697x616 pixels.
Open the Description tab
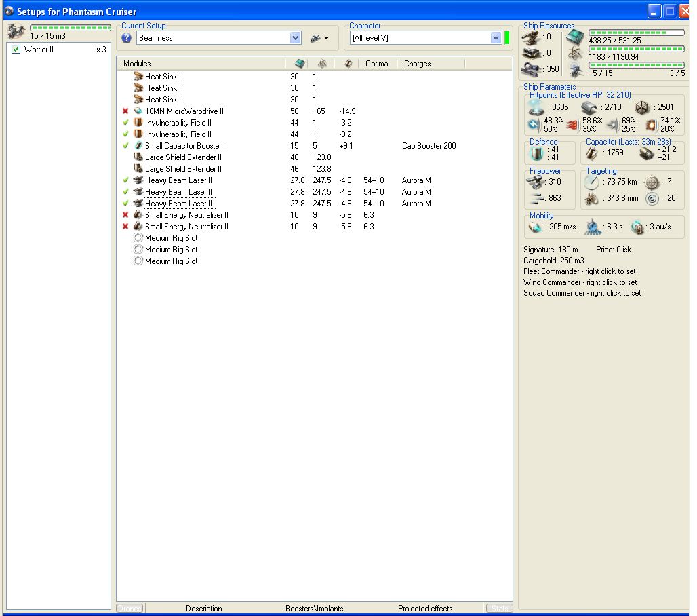[203, 609]
